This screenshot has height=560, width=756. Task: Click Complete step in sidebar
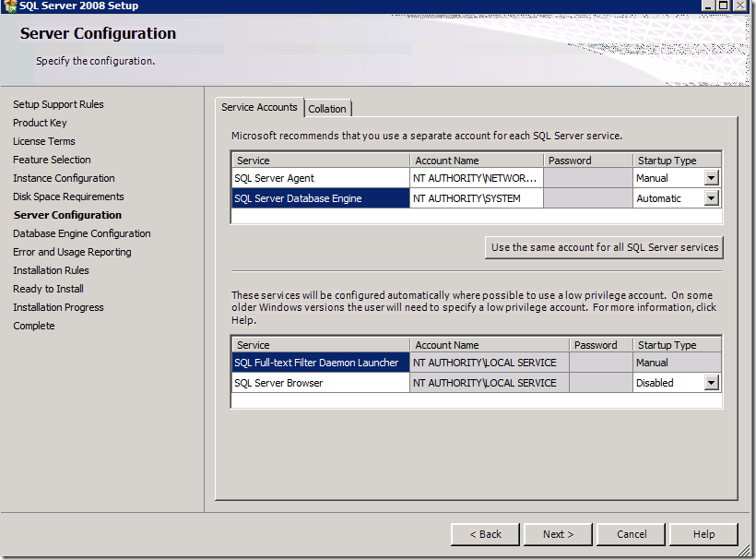coord(34,326)
